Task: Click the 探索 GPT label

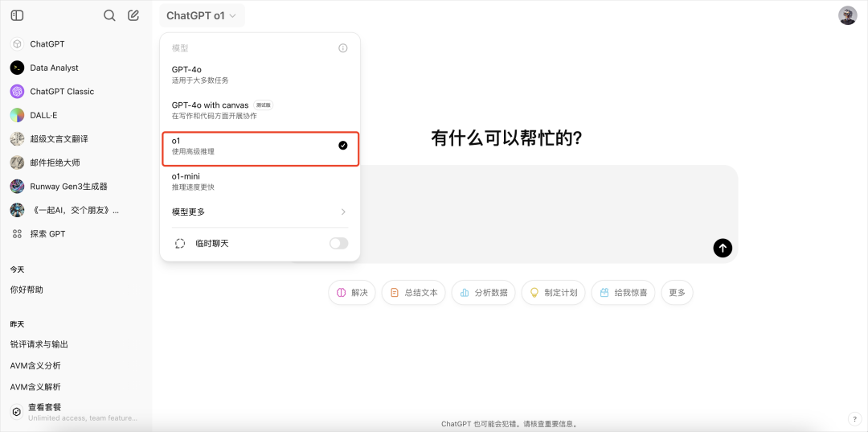Action: coord(47,234)
